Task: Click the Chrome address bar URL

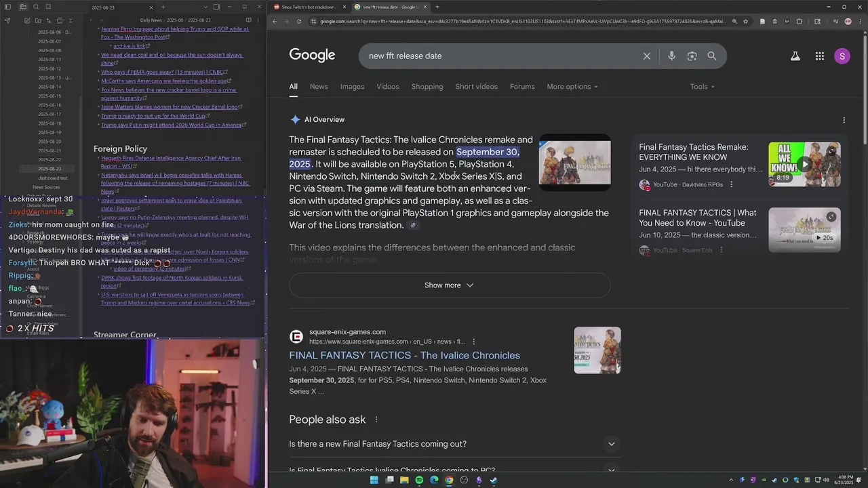Action: [x=522, y=21]
